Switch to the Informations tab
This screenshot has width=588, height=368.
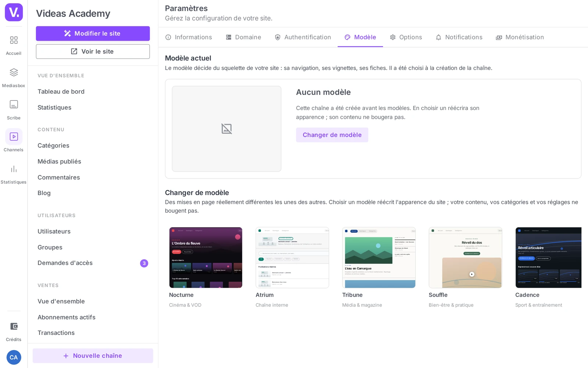tap(189, 37)
